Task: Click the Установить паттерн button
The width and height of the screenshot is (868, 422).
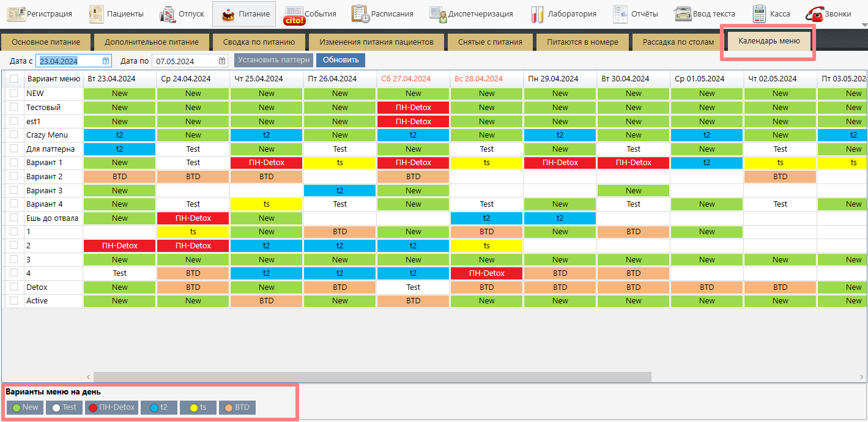Action: (273, 60)
